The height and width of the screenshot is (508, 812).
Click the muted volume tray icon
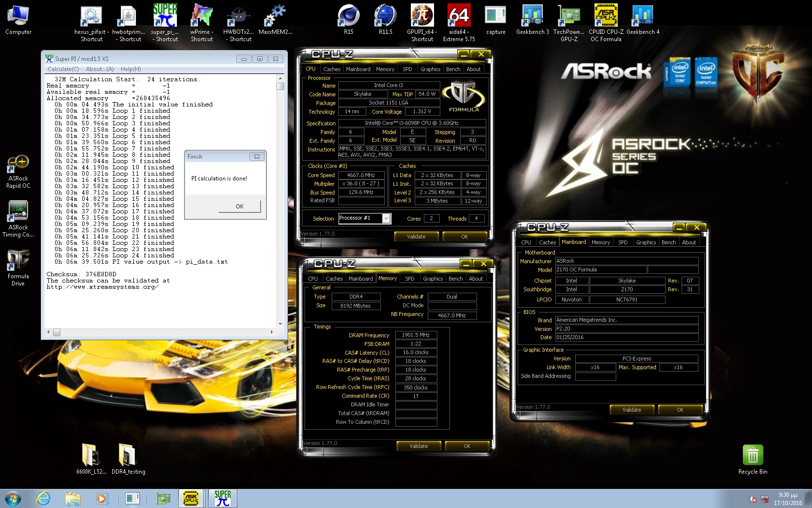tap(753, 499)
